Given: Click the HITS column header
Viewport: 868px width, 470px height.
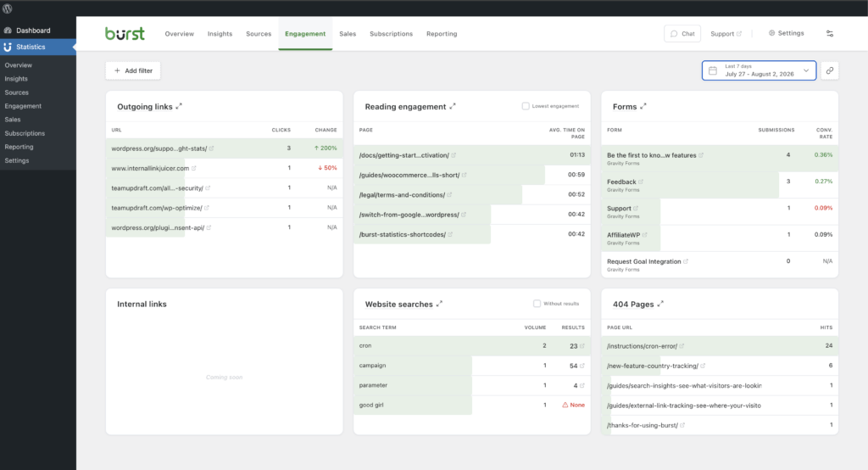Looking at the screenshot, I should point(826,327).
